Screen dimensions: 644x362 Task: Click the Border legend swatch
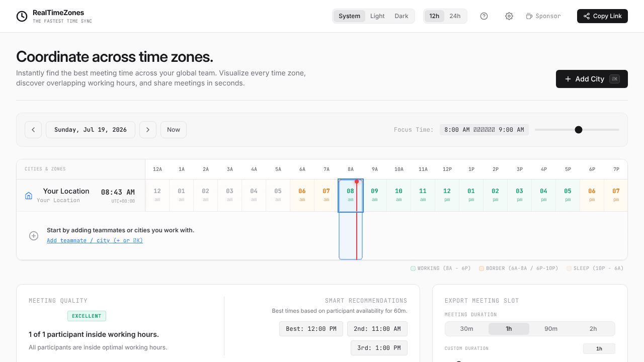click(x=481, y=268)
